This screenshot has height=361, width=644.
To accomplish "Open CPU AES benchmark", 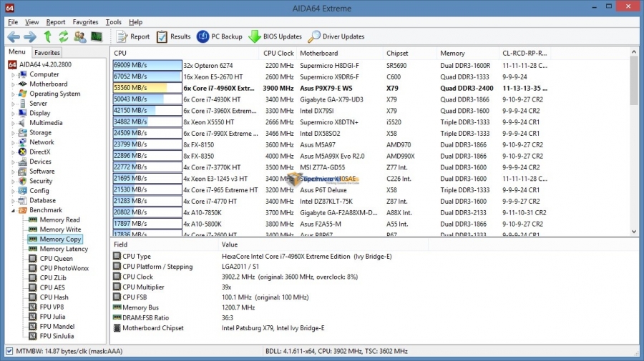I will pyautogui.click(x=52, y=287).
